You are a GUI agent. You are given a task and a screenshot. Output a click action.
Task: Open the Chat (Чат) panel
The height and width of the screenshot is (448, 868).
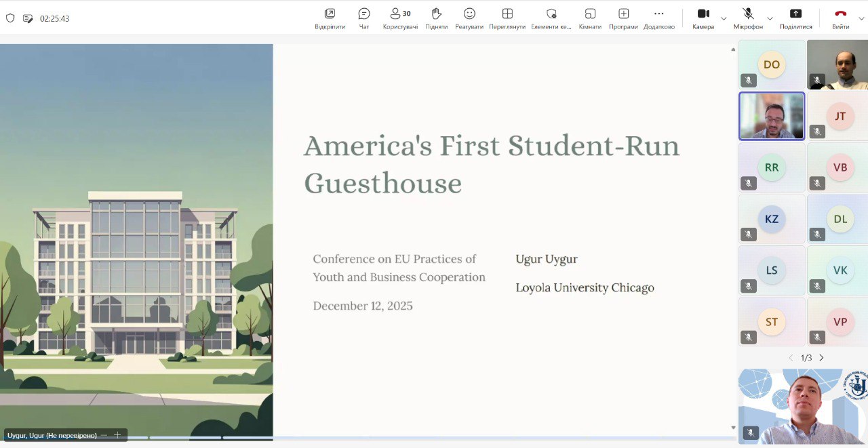click(364, 14)
